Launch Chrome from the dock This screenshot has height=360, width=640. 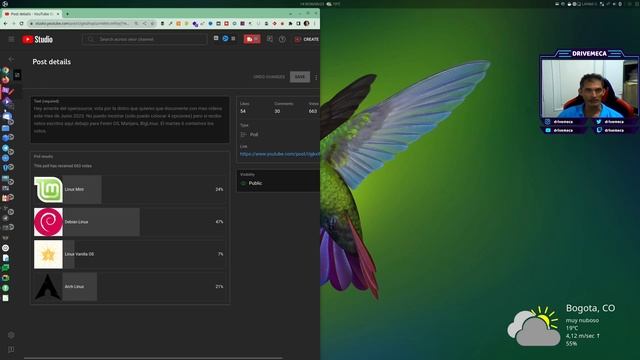tap(5, 70)
